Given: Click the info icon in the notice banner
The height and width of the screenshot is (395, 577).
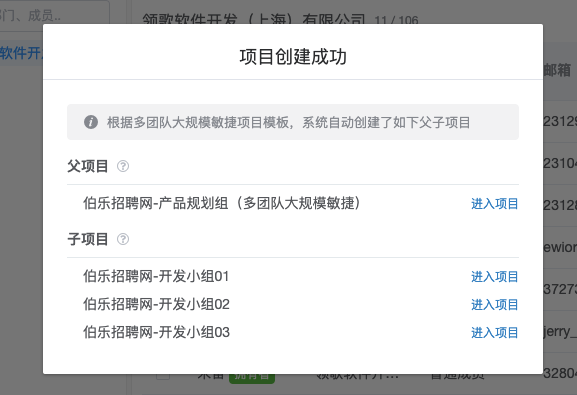Looking at the screenshot, I should 91,122.
